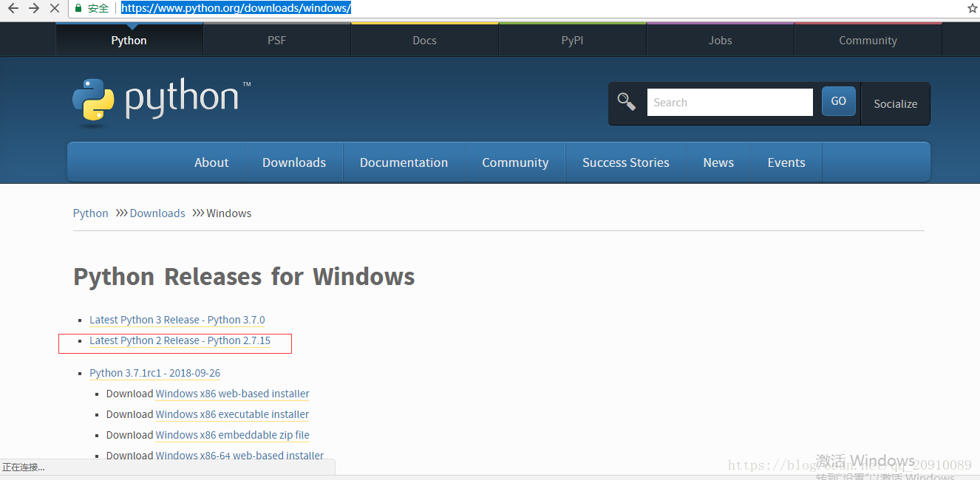Stop page loading with the X button
Viewport: 980px width, 480px height.
tap(54, 8)
